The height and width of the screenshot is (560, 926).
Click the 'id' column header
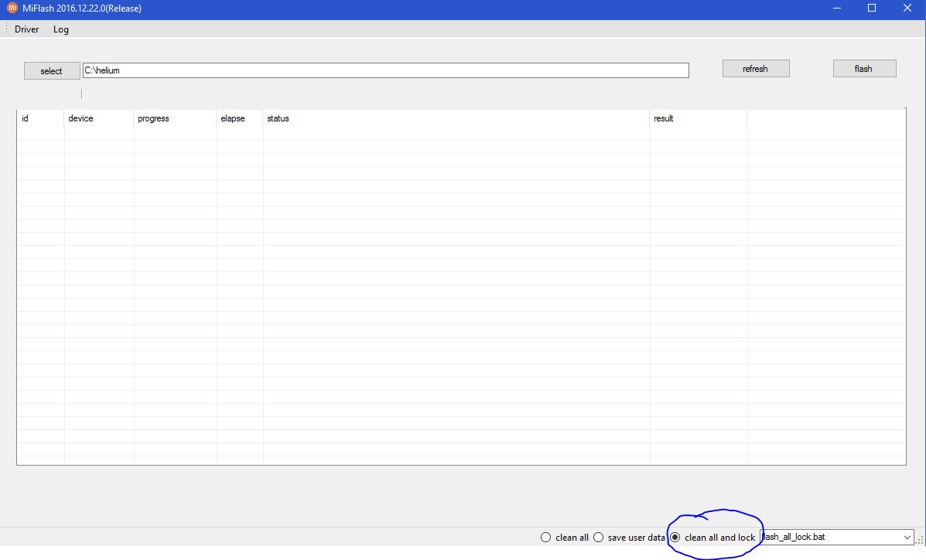click(x=41, y=118)
